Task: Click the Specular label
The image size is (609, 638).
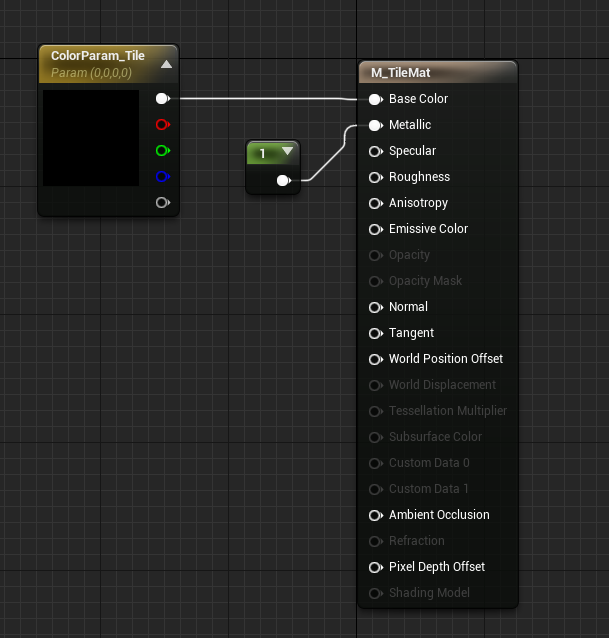Action: (x=412, y=151)
